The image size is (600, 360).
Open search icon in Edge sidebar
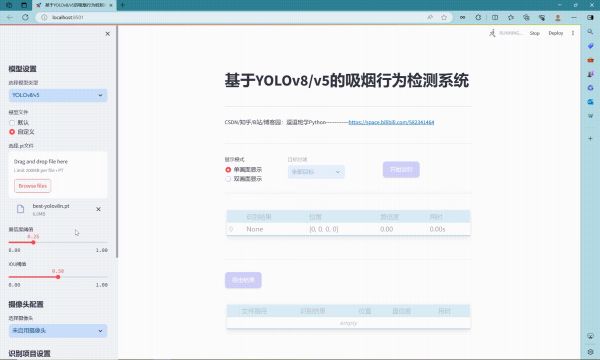point(590,32)
